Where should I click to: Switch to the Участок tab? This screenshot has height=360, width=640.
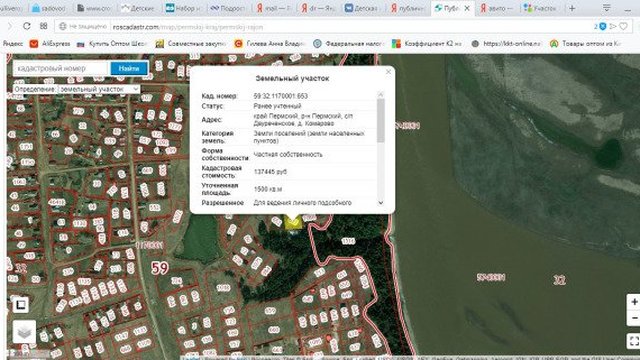click(x=541, y=8)
